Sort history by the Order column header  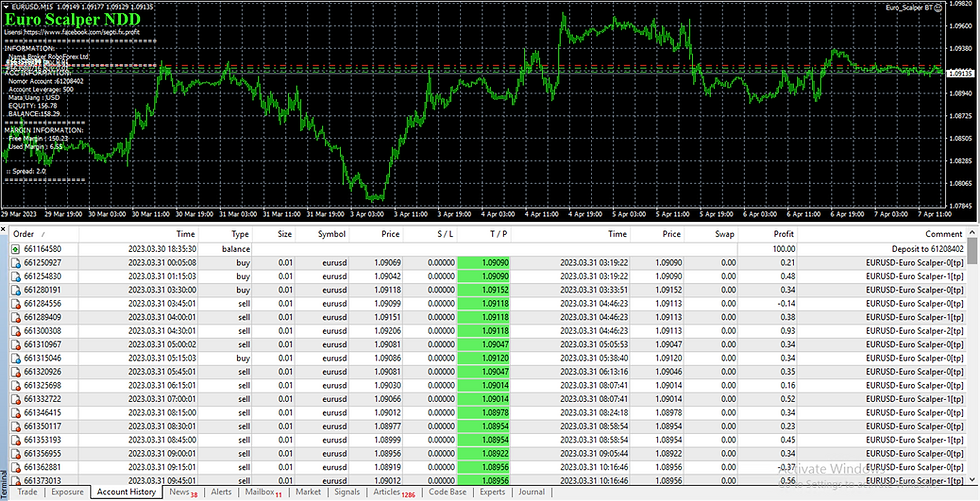click(x=44, y=234)
